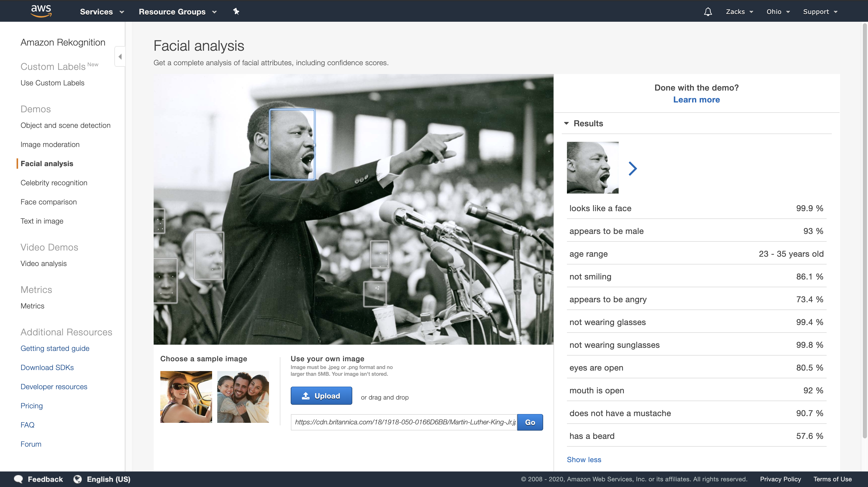
Task: Click the pin shortcut icon in navbar
Action: (x=236, y=11)
